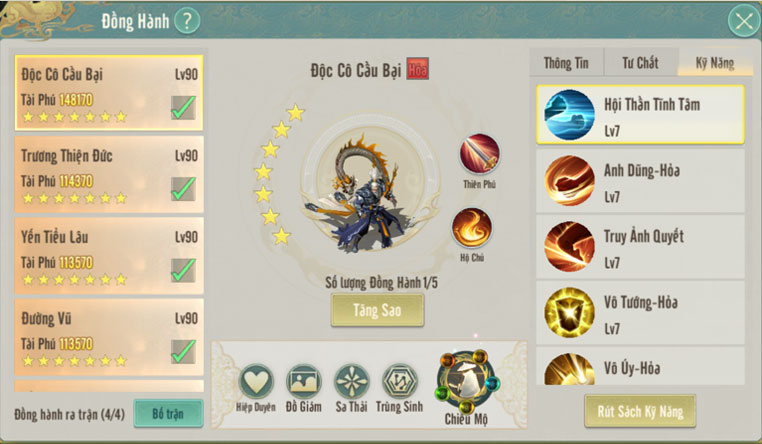Click the Bố trận button
The image size is (762, 444).
pyautogui.click(x=168, y=413)
